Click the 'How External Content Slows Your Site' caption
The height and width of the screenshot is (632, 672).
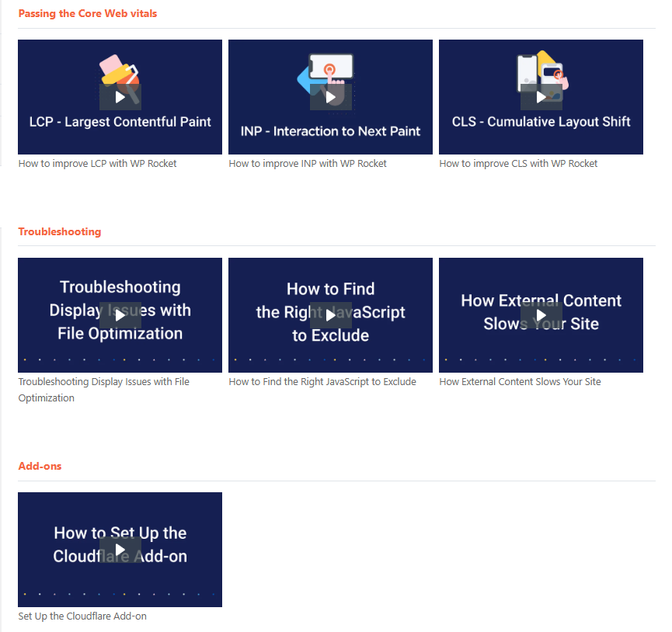coord(520,382)
